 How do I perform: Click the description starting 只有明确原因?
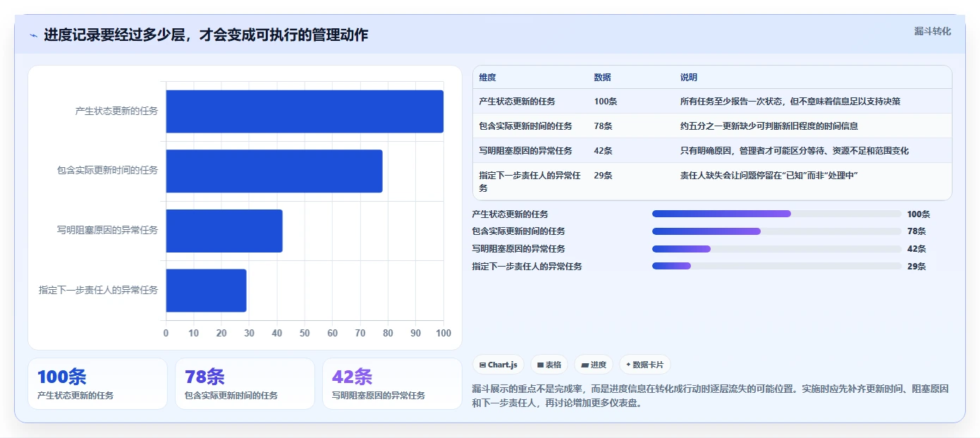click(x=795, y=151)
